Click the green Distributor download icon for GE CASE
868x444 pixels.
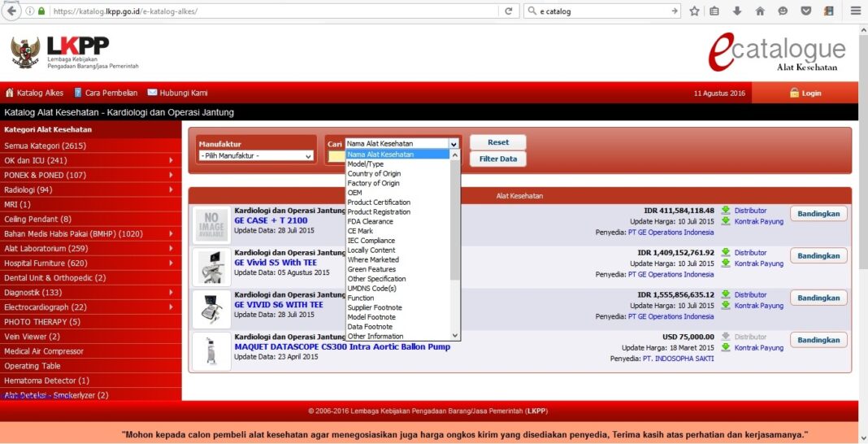726,211
